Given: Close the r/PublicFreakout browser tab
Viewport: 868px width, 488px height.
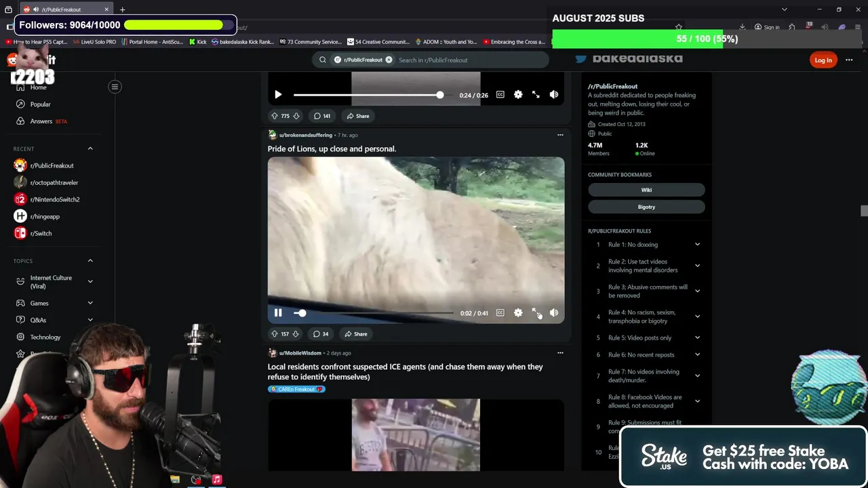Looking at the screenshot, I should coord(106,9).
